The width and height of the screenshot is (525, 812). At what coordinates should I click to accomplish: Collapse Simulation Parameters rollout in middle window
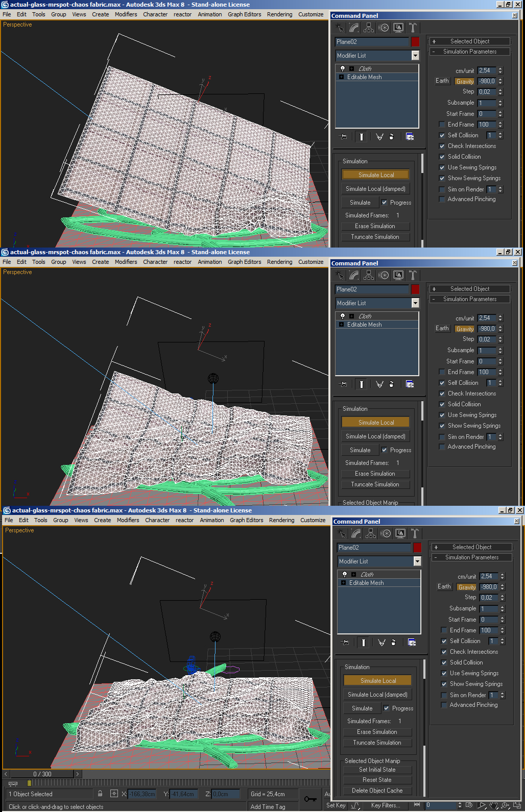[x=470, y=299]
